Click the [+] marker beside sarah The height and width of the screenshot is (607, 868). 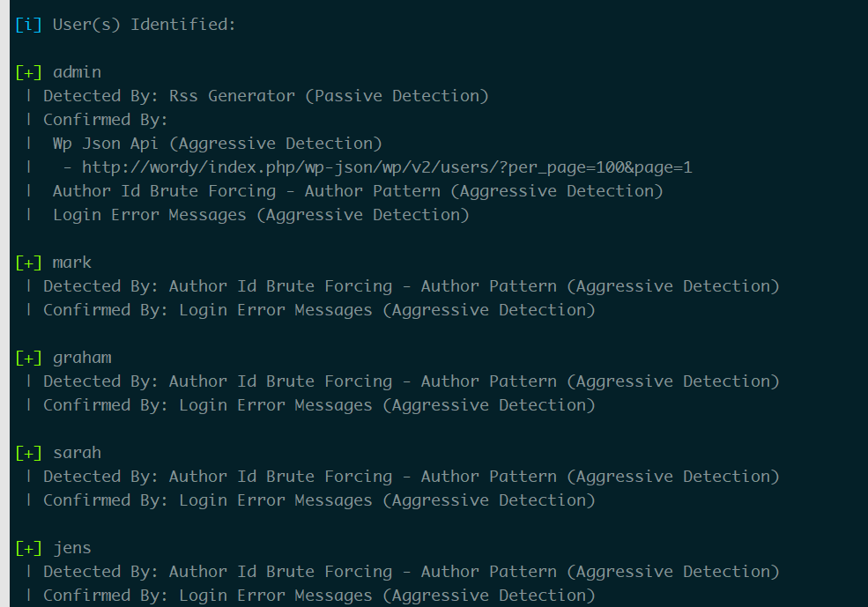[28, 453]
